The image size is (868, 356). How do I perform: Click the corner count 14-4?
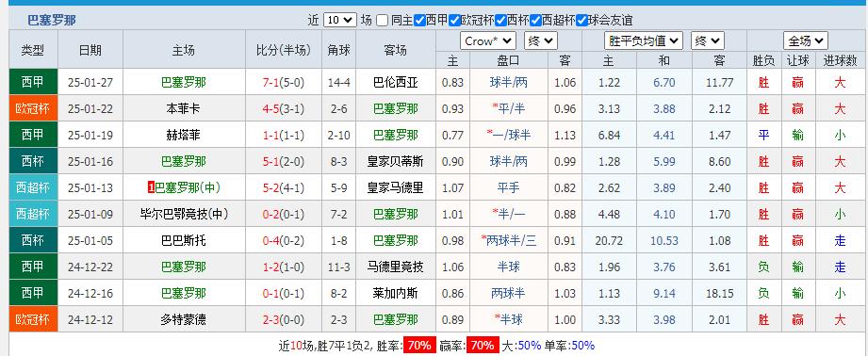338,82
